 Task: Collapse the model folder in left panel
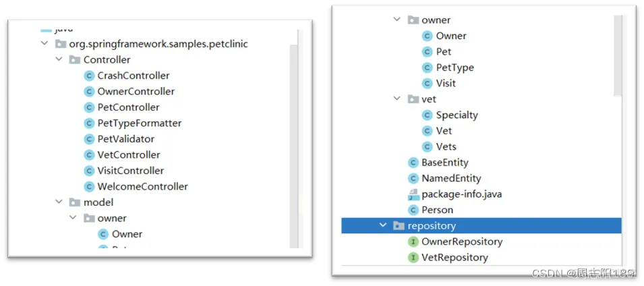[x=59, y=202]
